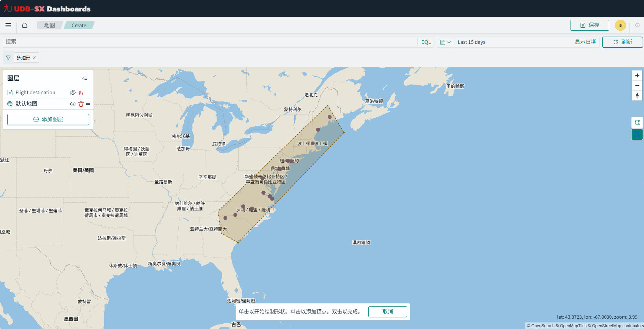The height and width of the screenshot is (329, 644).
Task: Click the zoom out button on the map
Action: 637,85
